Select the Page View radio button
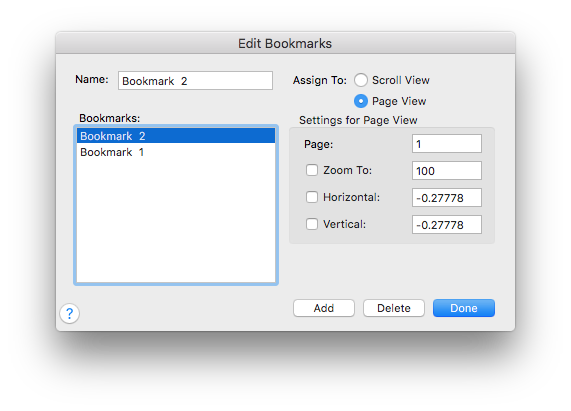 point(361,101)
